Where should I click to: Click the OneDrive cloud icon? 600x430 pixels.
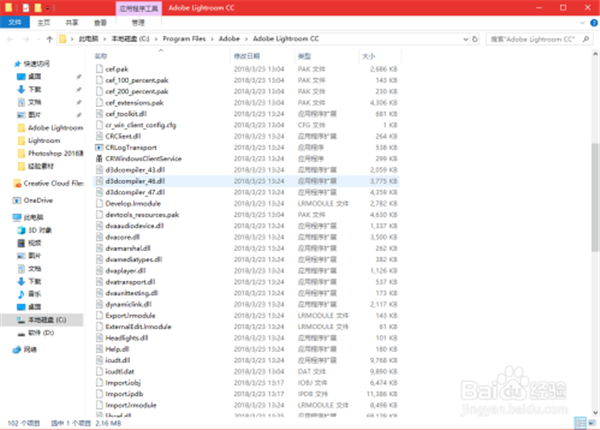[x=18, y=199]
